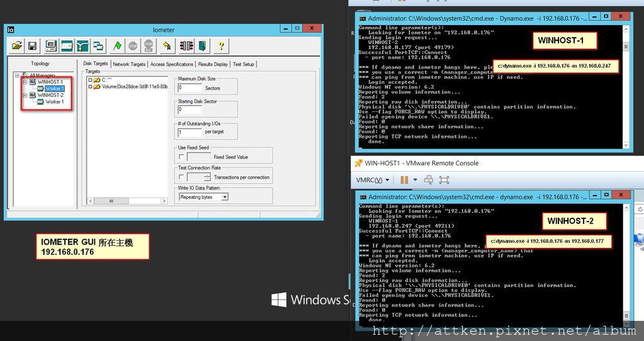Open About Iometer with the question mark
The image size is (644, 341).
click(x=221, y=46)
